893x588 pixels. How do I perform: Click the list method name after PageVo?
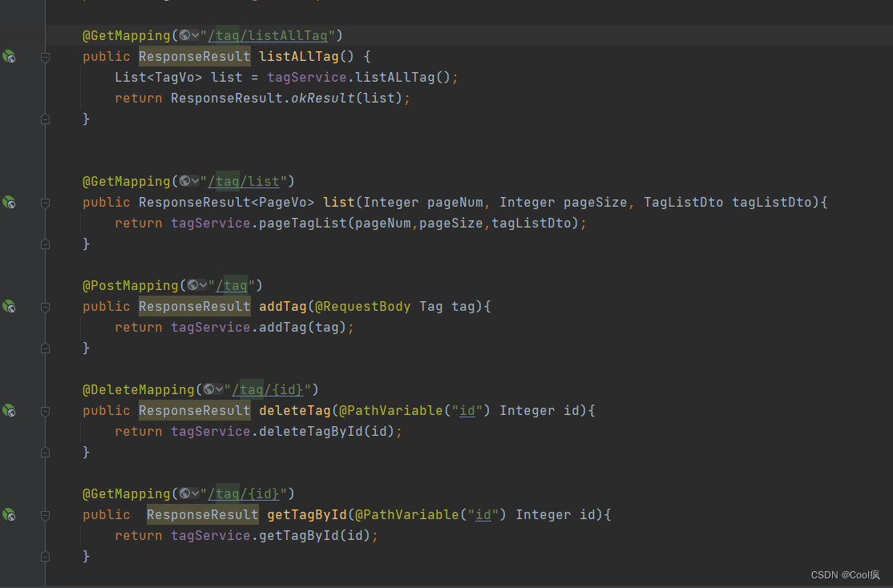pyautogui.click(x=339, y=202)
